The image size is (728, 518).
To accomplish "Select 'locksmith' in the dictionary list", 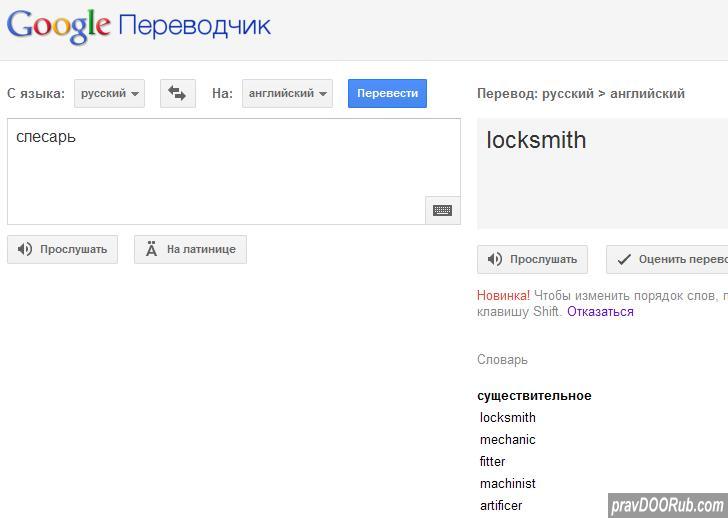I will [508, 417].
